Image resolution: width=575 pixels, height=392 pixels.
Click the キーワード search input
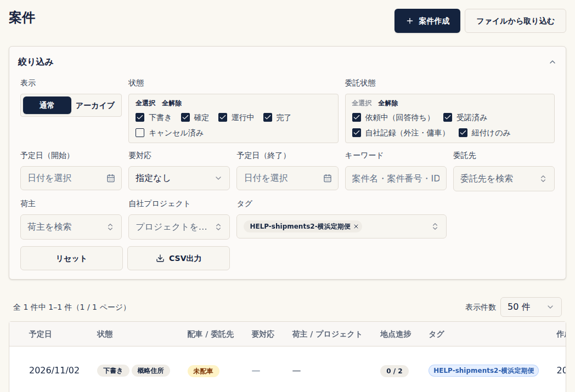(396, 178)
